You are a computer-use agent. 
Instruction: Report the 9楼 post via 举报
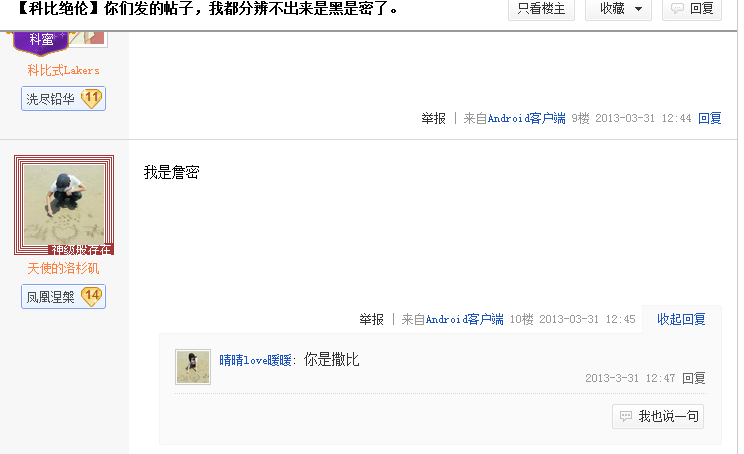point(433,118)
